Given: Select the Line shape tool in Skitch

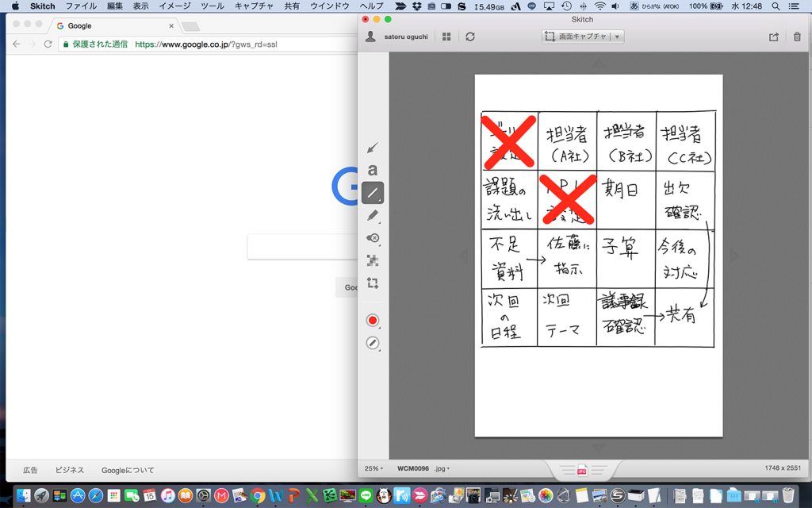Looking at the screenshot, I should tap(373, 193).
